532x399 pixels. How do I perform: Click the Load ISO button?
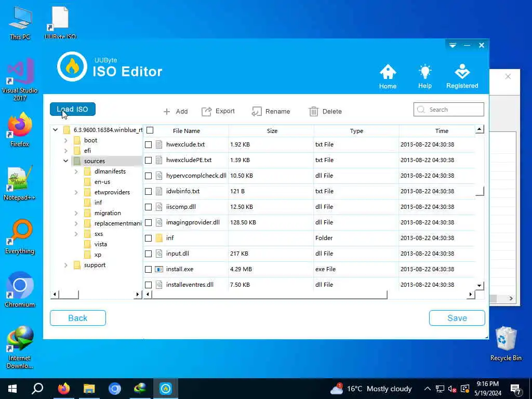pos(73,109)
